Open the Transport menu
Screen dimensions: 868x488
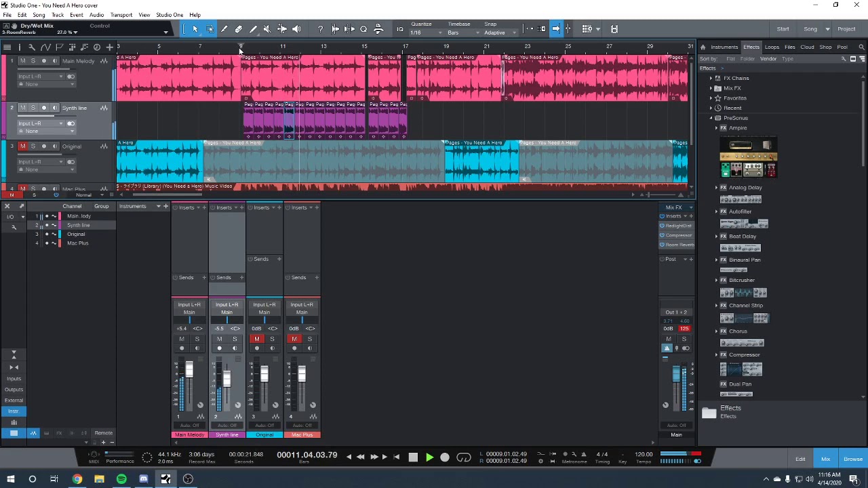click(x=121, y=15)
